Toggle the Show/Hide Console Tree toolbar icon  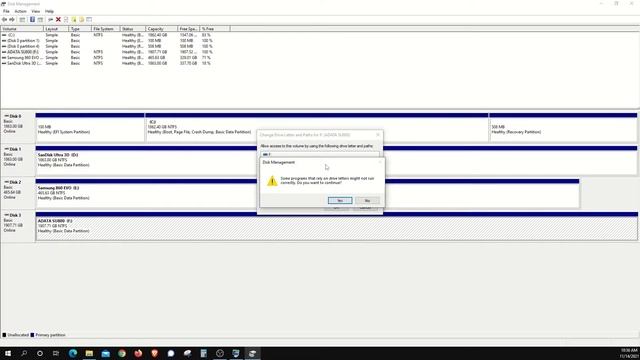22,20
